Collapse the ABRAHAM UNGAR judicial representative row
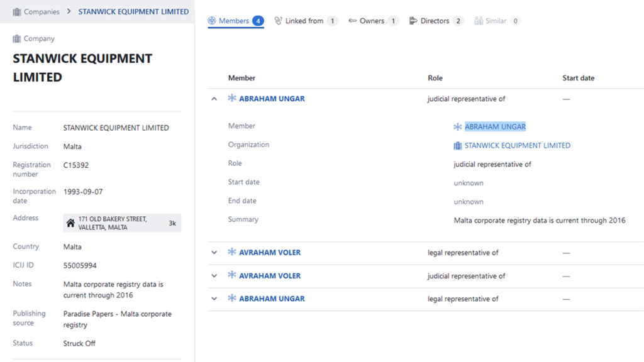Screen dimensions: 644x362 214,99
